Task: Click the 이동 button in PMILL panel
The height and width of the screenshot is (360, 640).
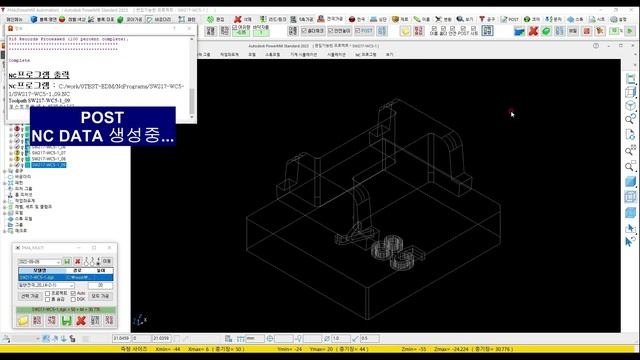Action: (107, 261)
